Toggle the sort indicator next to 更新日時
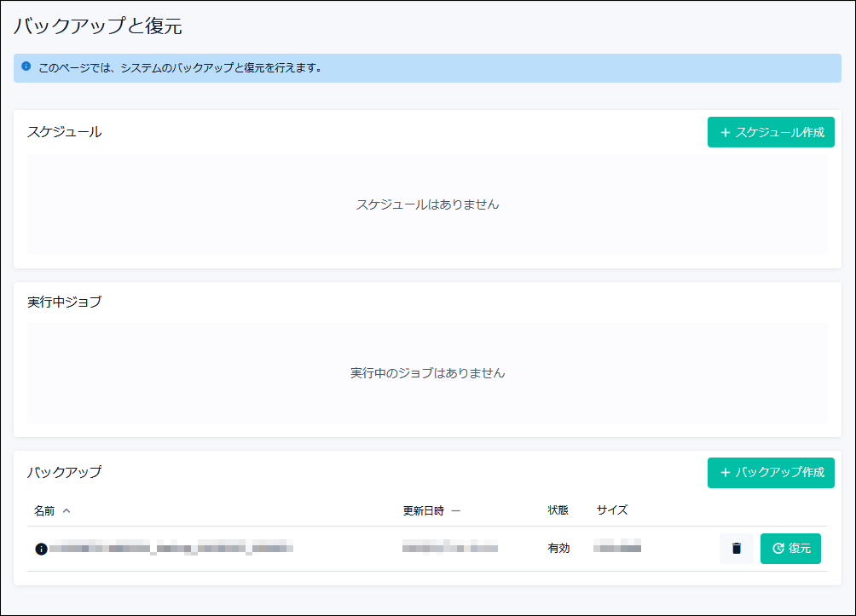Screen dimensions: 856x616 point(456,511)
